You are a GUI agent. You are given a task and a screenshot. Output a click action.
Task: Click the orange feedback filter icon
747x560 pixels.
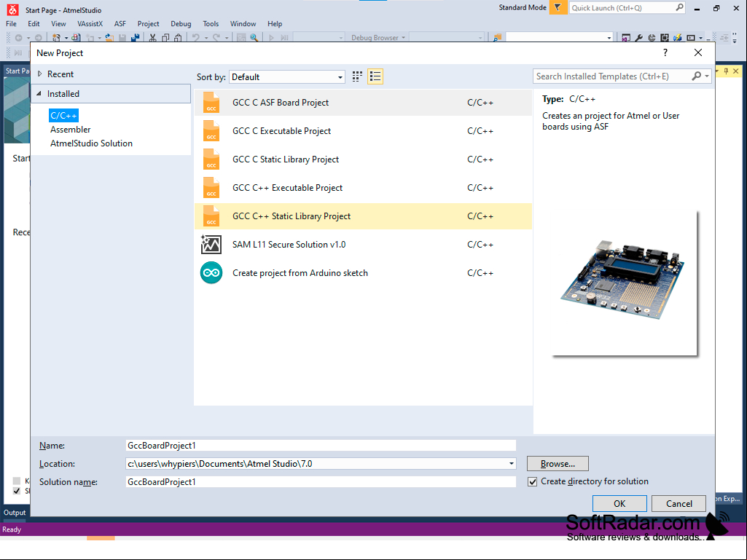[558, 7]
